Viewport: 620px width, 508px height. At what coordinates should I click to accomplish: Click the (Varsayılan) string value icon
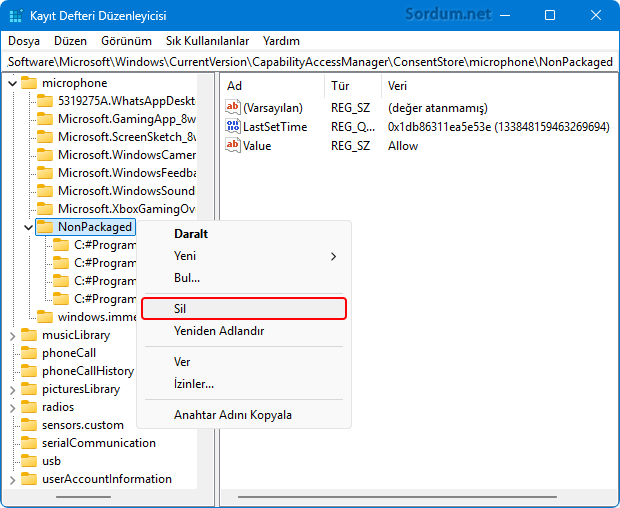click(x=233, y=108)
